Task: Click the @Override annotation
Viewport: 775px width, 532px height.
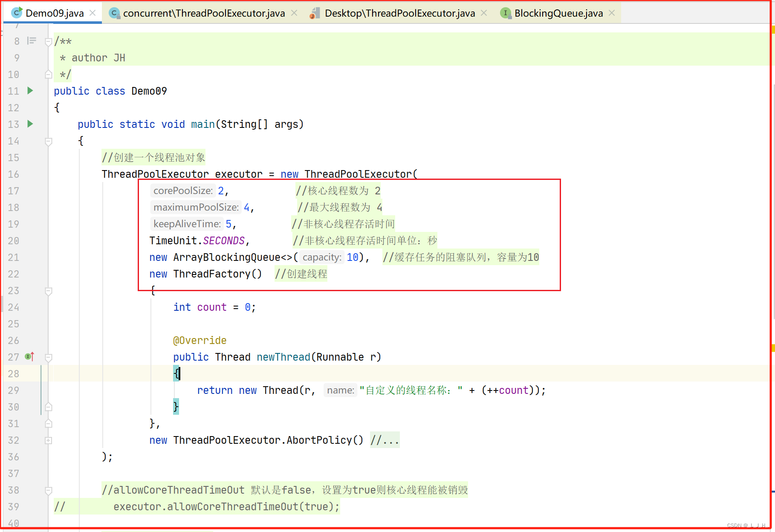Action: point(200,340)
